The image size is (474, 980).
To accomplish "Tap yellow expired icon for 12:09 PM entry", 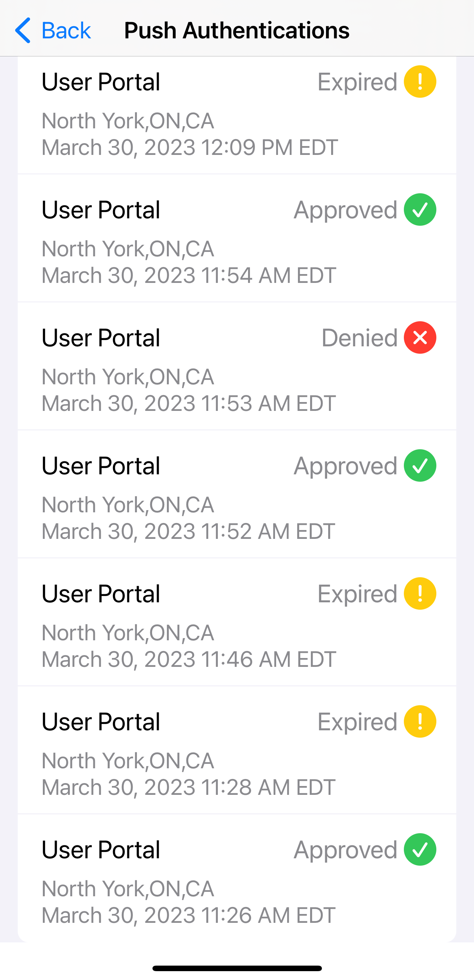I will (420, 82).
